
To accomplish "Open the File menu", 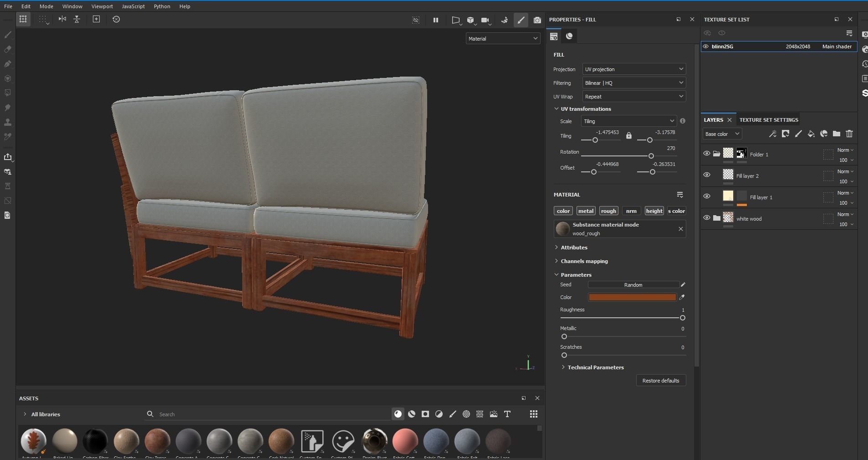I will [x=8, y=6].
